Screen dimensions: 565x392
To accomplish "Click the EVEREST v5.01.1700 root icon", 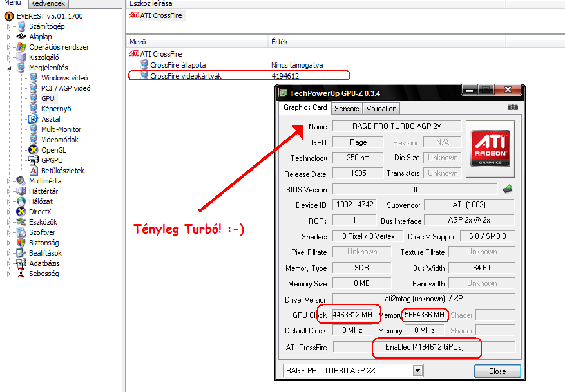I will 9,16.
